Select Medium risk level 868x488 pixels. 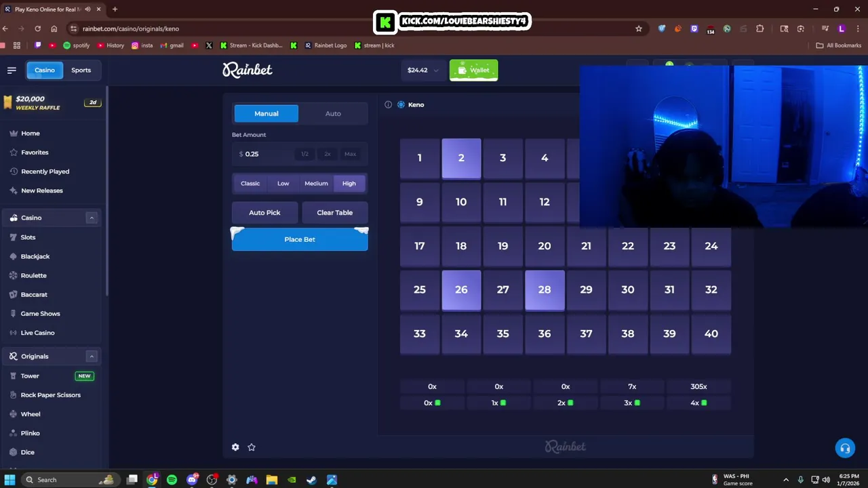click(x=316, y=184)
